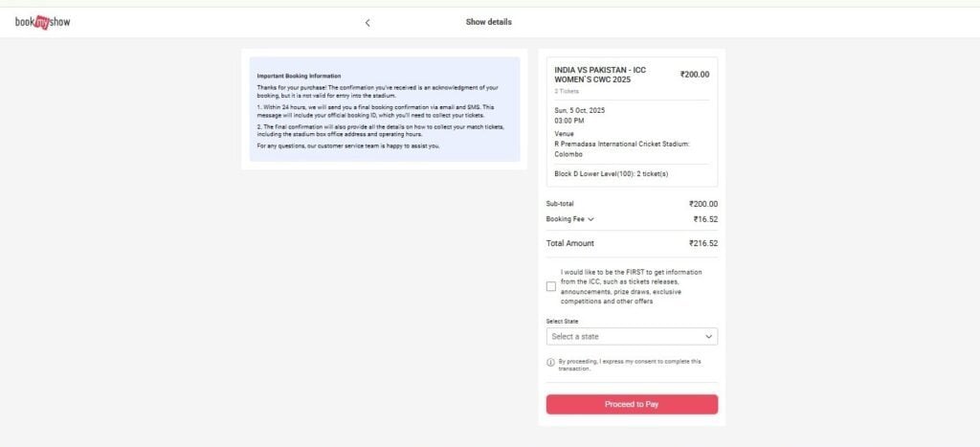980x447 pixels.
Task: Click the Block D Lower Level ticket line
Action: tap(612, 174)
